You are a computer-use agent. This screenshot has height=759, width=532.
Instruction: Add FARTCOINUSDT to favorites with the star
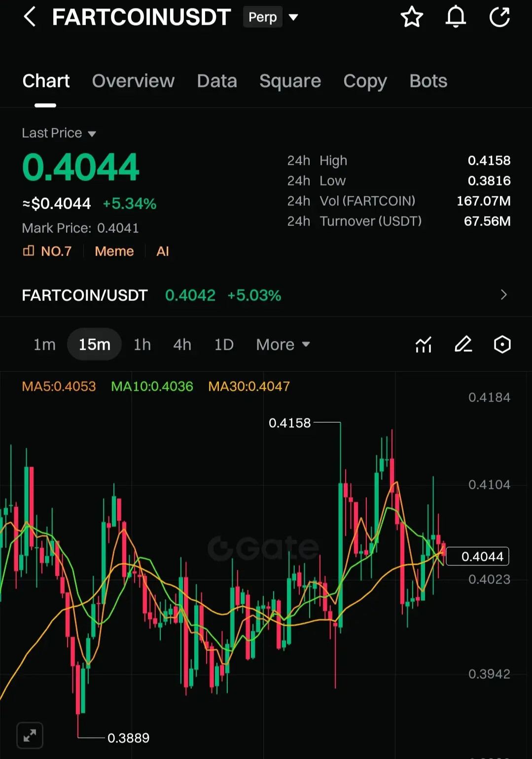pos(412,17)
